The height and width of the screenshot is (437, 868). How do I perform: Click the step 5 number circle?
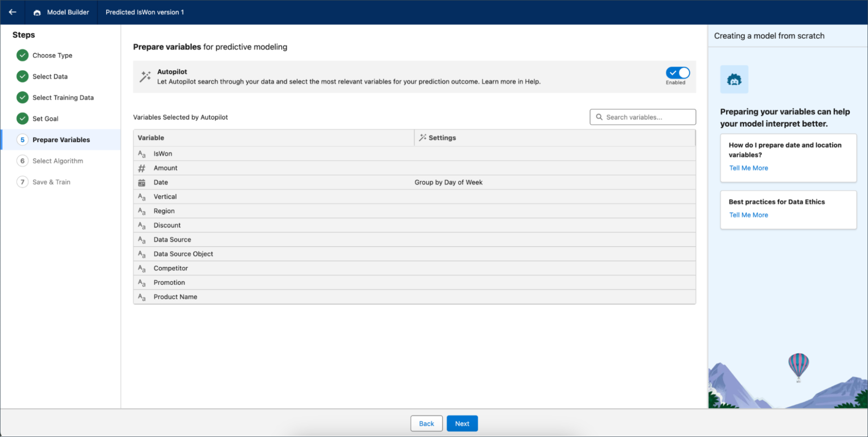click(x=23, y=140)
